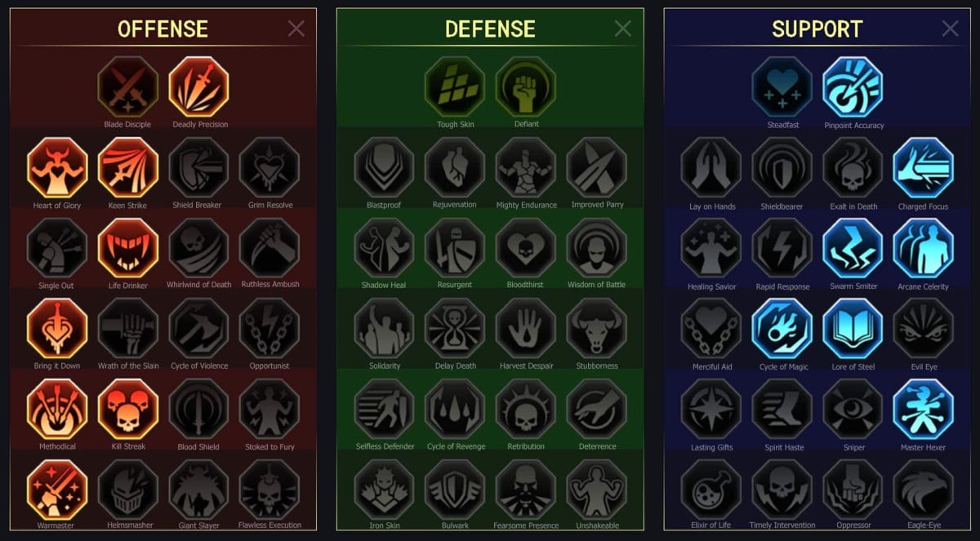Select the Swarm Smiter mastery

(853, 248)
